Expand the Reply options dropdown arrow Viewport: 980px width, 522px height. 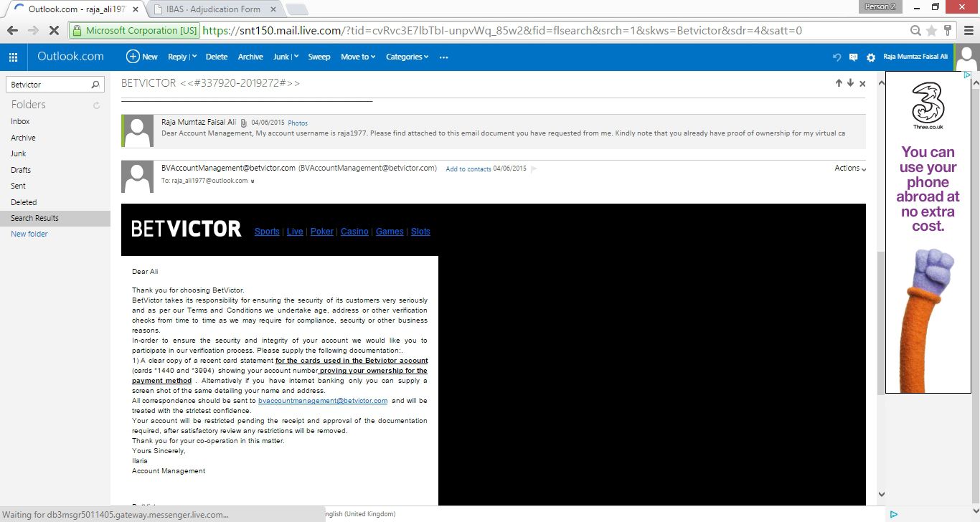point(193,57)
